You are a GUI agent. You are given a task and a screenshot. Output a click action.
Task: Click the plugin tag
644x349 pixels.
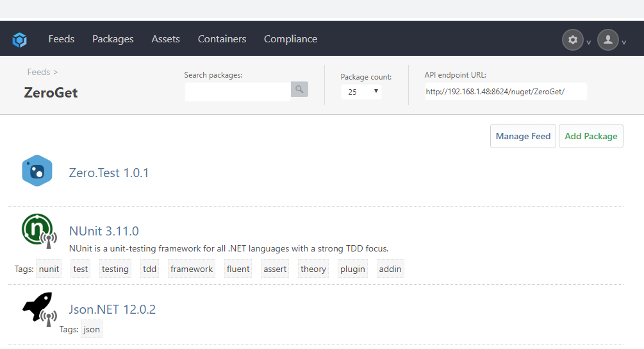[x=352, y=269]
